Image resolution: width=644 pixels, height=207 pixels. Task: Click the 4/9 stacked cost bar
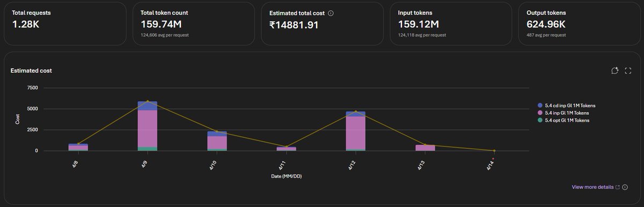(148, 126)
